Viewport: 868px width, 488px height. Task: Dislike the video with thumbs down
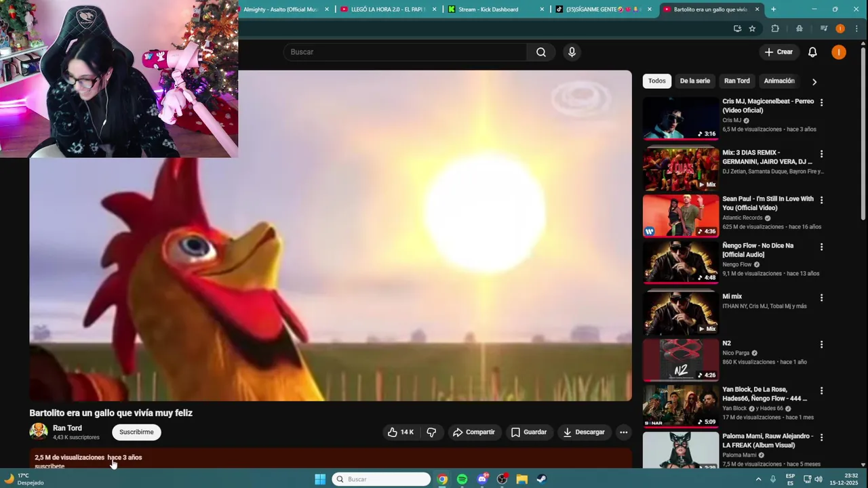point(431,432)
